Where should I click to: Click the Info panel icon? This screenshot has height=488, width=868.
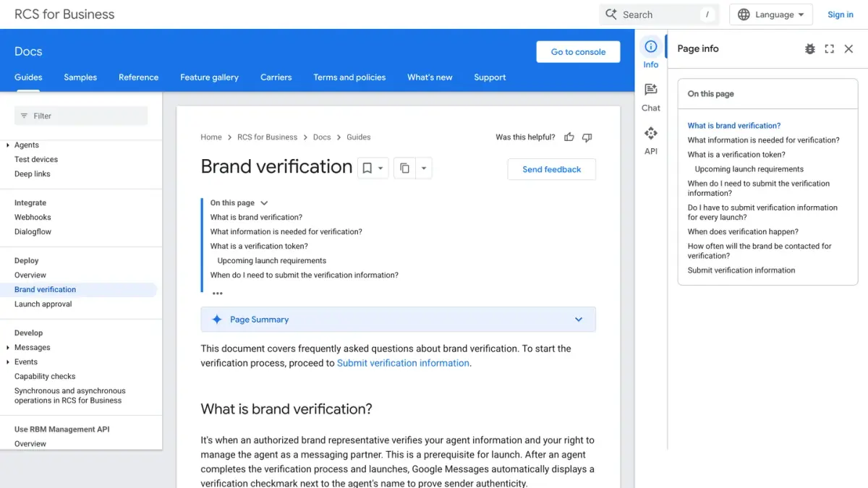click(651, 47)
